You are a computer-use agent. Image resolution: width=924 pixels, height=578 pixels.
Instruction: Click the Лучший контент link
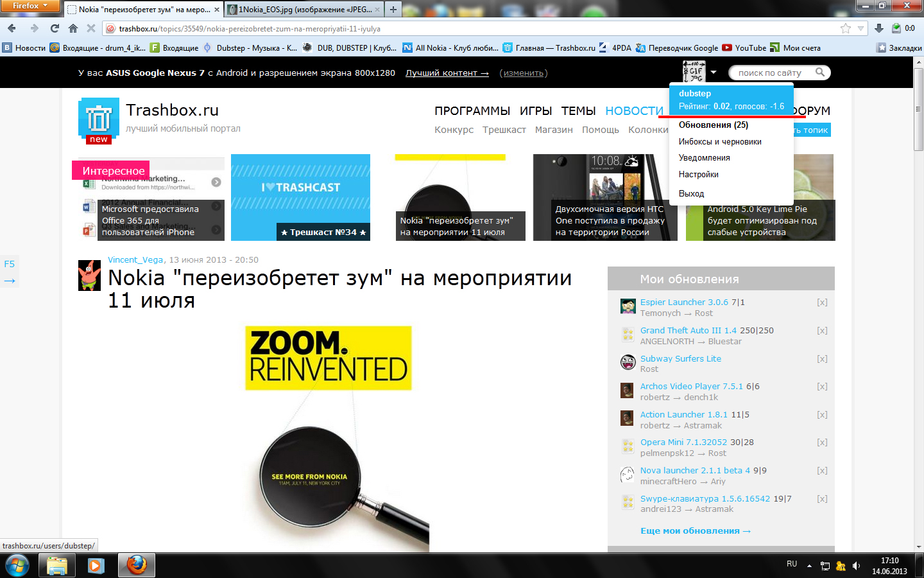447,73
